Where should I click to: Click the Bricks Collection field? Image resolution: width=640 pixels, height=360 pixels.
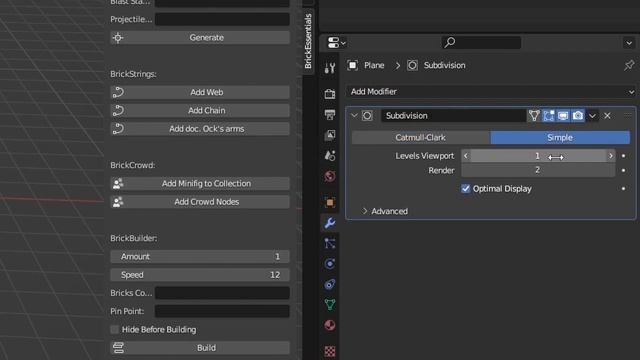222,293
